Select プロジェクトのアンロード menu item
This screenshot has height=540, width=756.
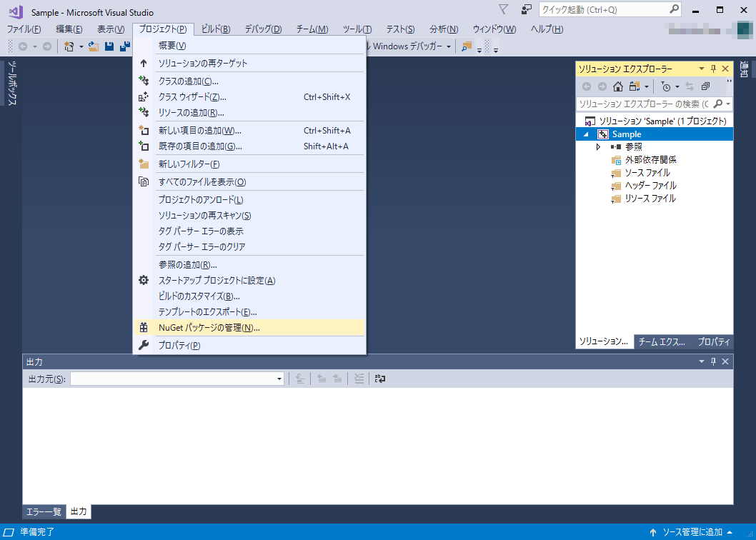click(249, 199)
